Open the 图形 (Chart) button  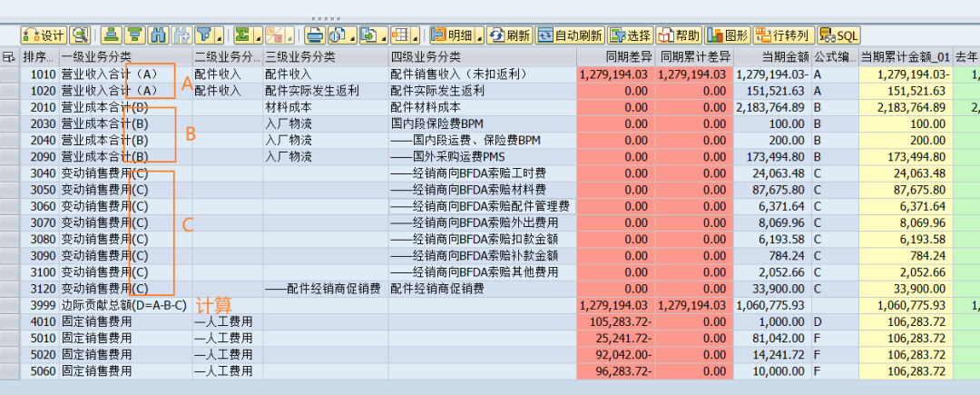click(x=727, y=35)
